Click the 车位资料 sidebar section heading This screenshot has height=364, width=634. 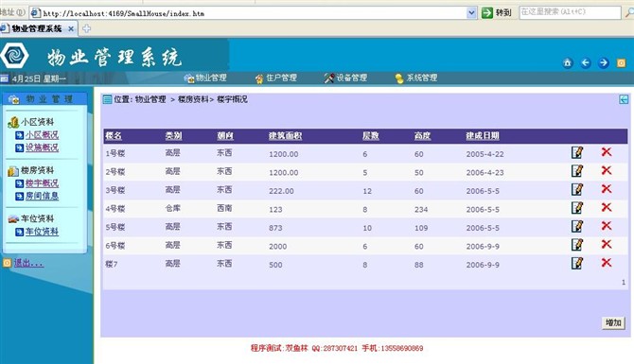tap(37, 218)
